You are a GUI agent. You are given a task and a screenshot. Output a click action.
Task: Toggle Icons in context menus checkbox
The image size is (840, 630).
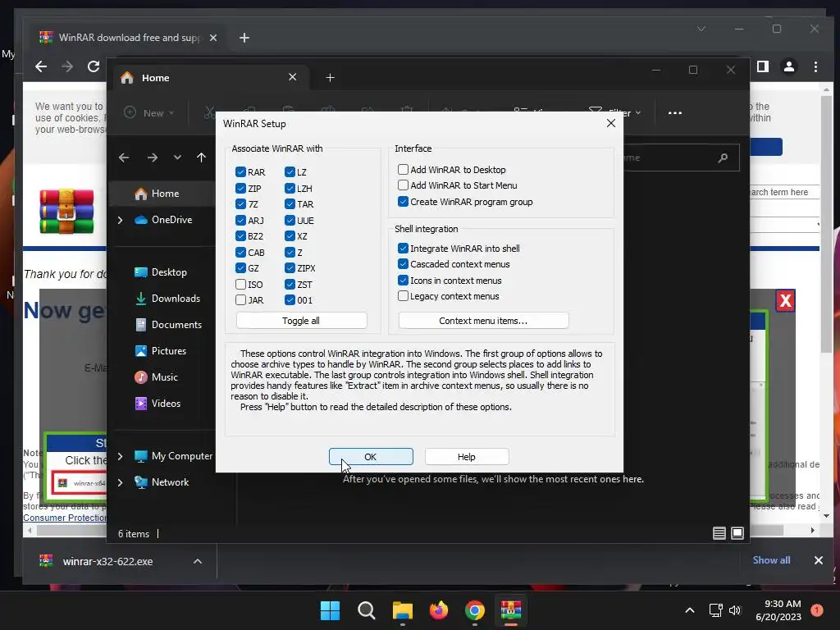(x=403, y=281)
